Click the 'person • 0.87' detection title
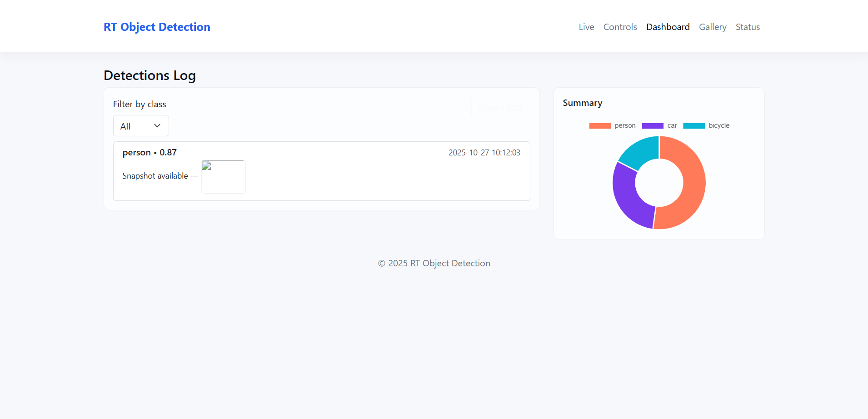Screen dimensions: 868x419 point(150,153)
